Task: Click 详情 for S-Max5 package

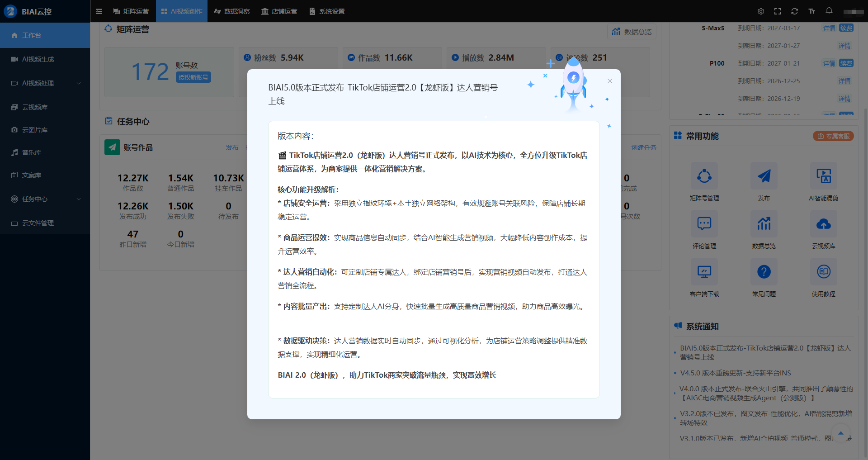Action: click(x=829, y=28)
